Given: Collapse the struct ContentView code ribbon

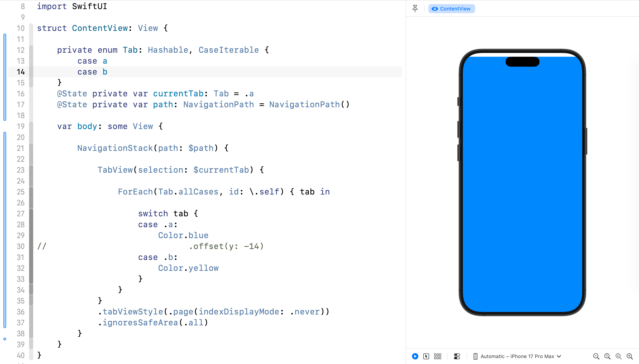Looking at the screenshot, I should 31,34.
